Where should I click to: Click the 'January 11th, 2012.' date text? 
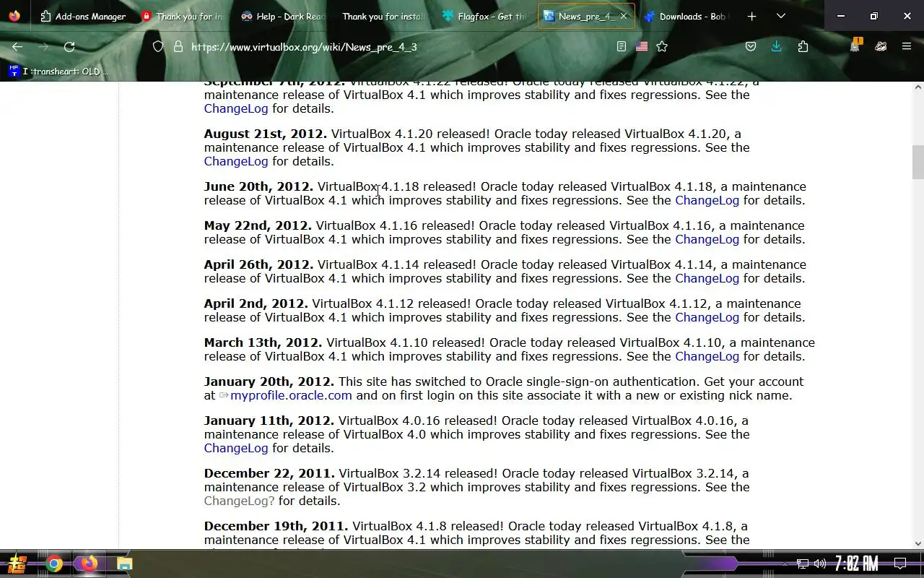[x=269, y=420]
